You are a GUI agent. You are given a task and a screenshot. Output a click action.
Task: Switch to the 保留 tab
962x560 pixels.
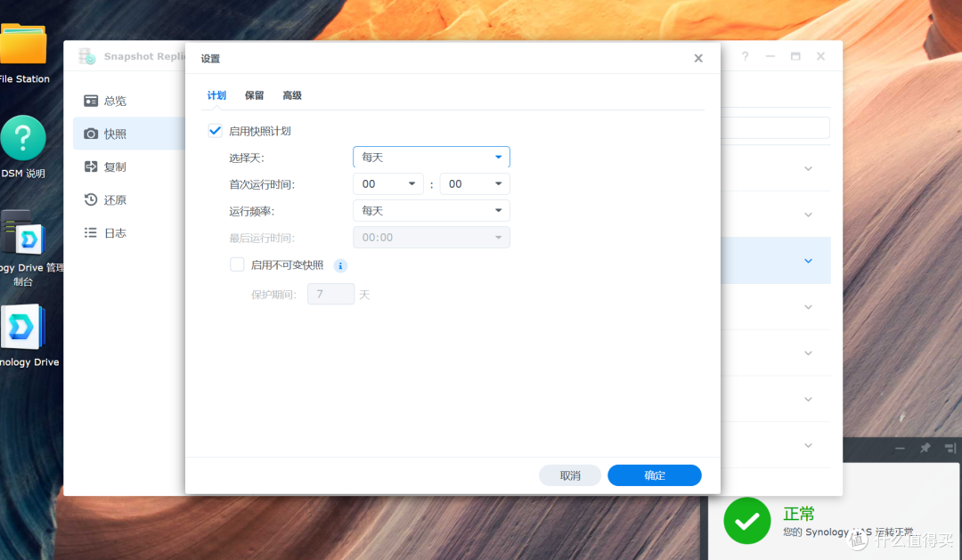coord(254,95)
